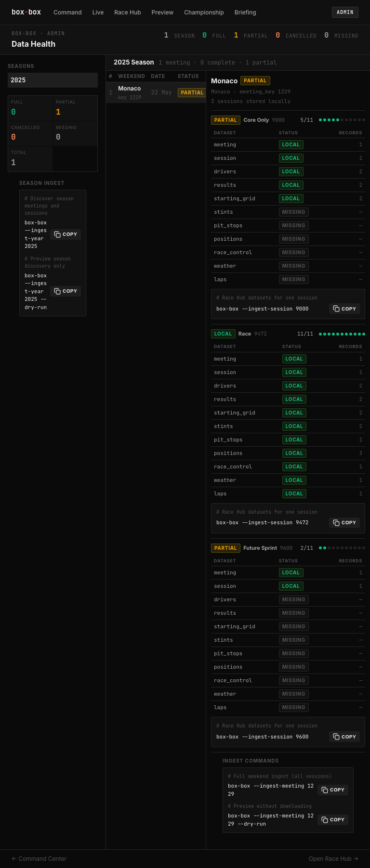Copy the ingest-session 9600 command
Image resolution: width=370 pixels, height=868 pixels.
coord(344,737)
